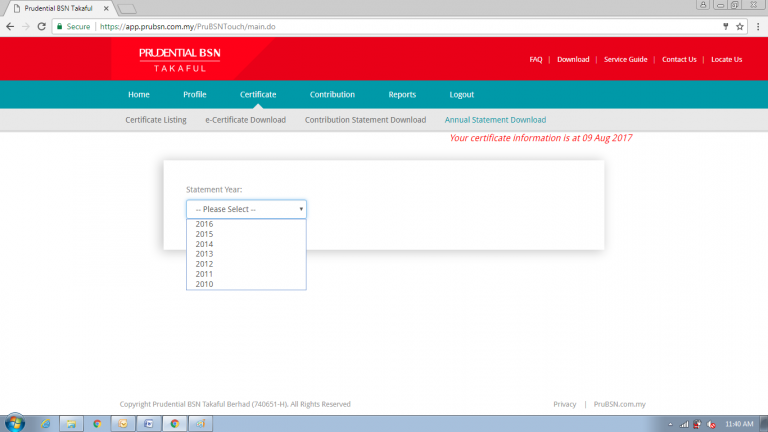The width and height of the screenshot is (768, 432).
Task: Bookmark this page with the star icon
Action: tap(739, 26)
